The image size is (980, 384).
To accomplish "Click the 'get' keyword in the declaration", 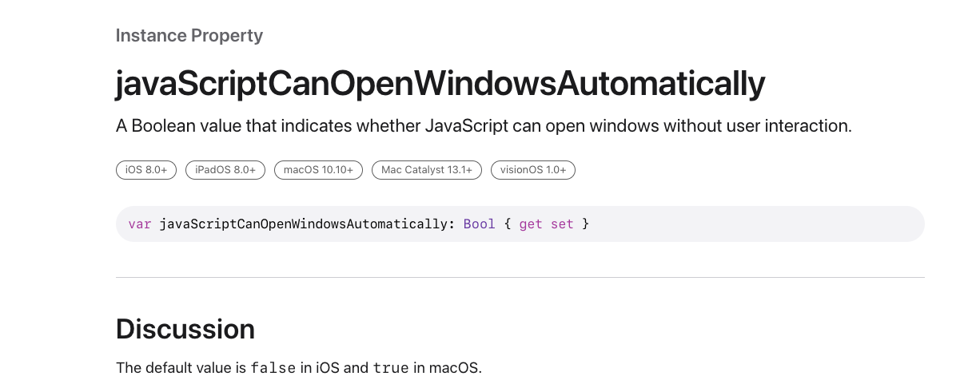I will [531, 224].
